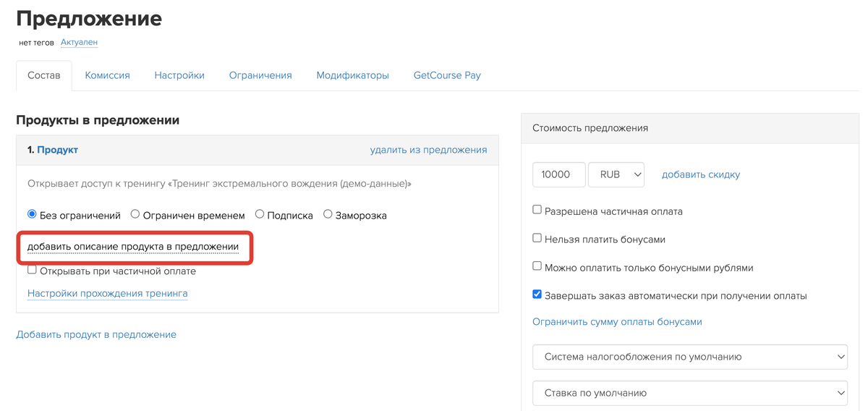The width and height of the screenshot is (868, 411).
Task: Switch to the Комиссия tab
Action: pyautogui.click(x=107, y=75)
